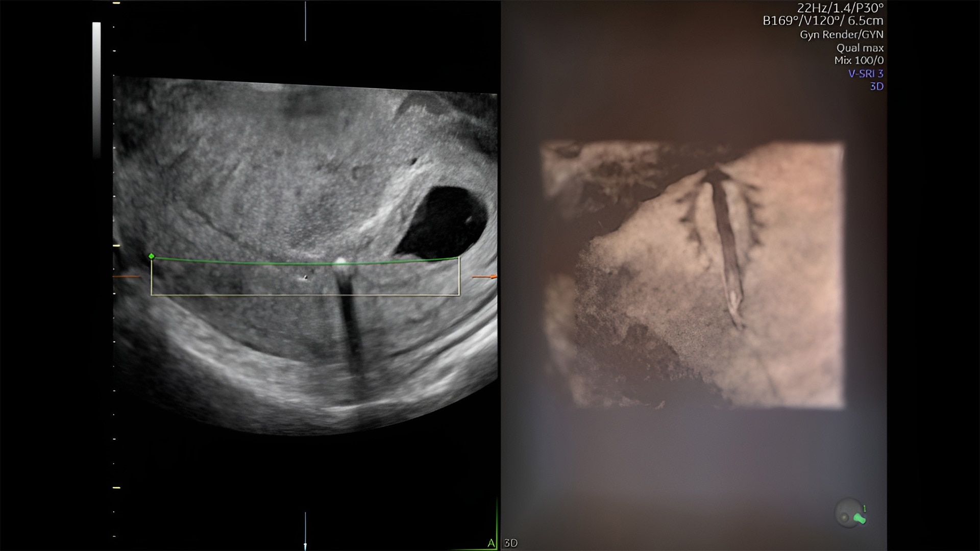The image size is (980, 551).
Task: Click the bright echo on the green render line
Action: (x=339, y=261)
